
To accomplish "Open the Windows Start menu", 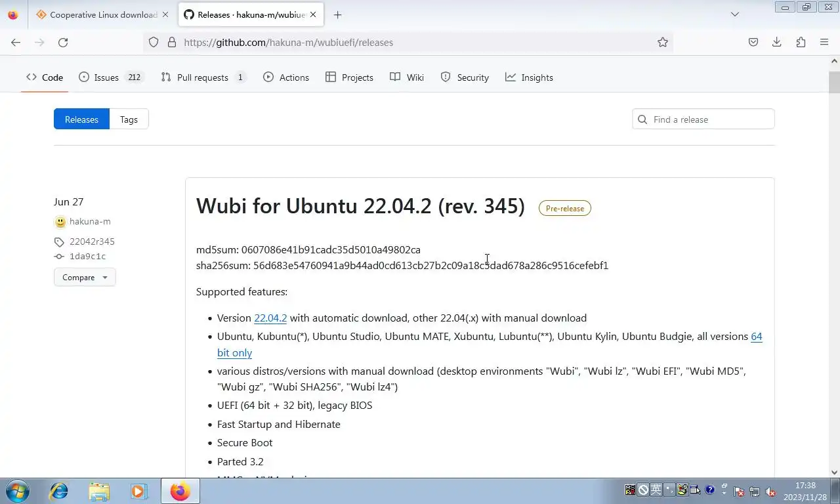I will tap(17, 491).
